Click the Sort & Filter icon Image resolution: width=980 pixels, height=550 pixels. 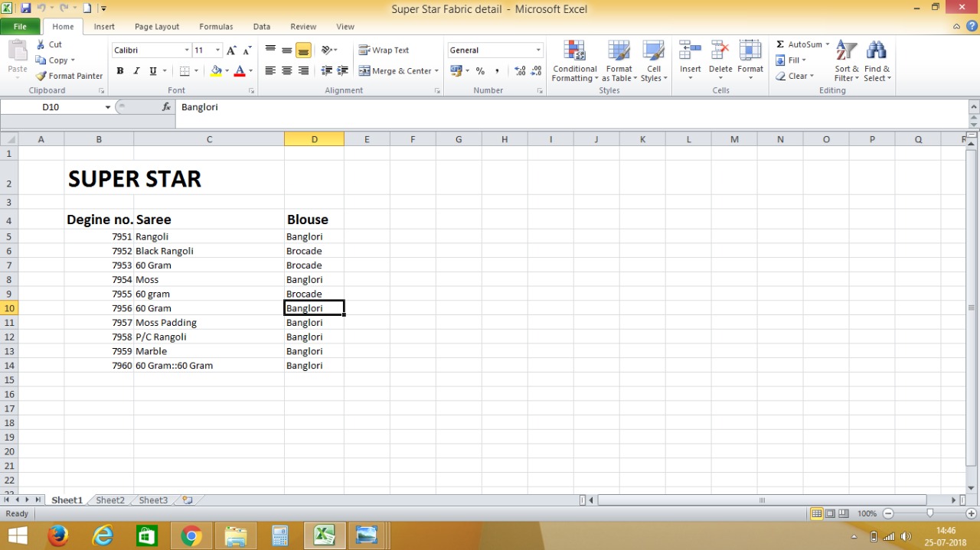point(846,61)
